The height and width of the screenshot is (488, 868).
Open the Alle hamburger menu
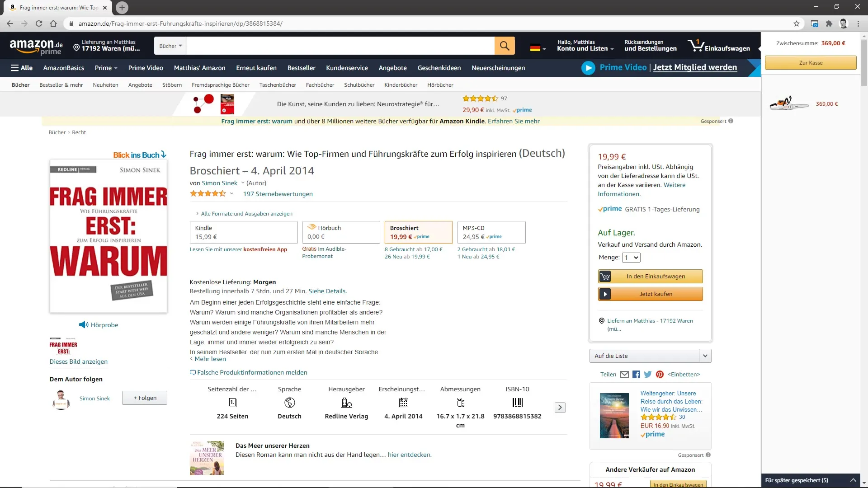click(21, 68)
